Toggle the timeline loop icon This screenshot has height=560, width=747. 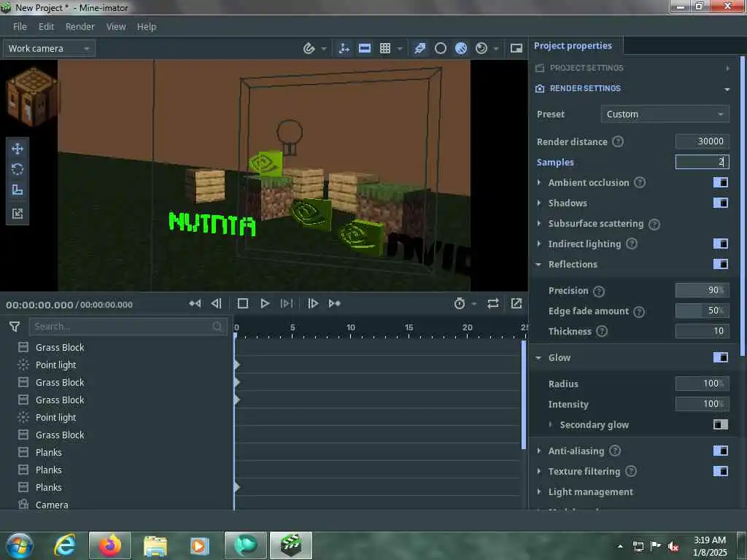(493, 303)
